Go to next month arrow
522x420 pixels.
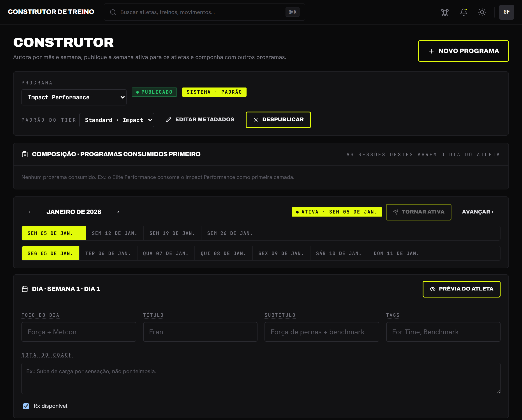point(118,212)
